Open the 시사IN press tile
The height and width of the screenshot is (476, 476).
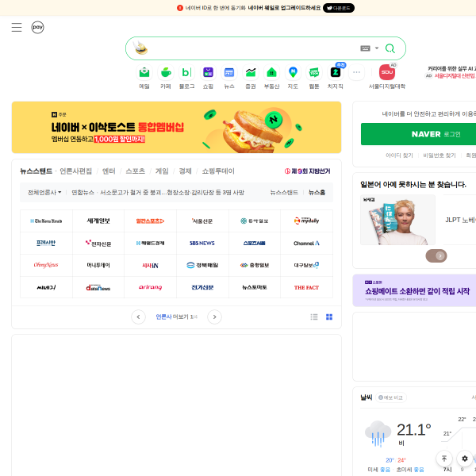150,265
